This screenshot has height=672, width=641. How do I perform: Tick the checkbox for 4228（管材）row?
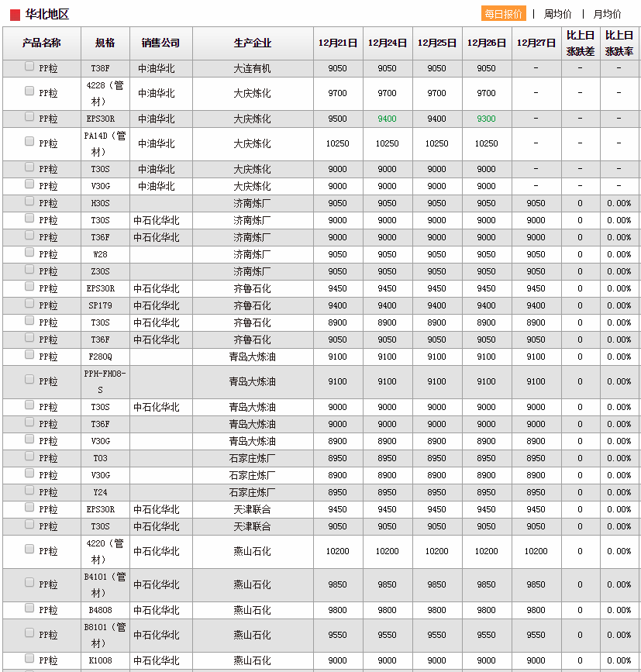pos(29,92)
